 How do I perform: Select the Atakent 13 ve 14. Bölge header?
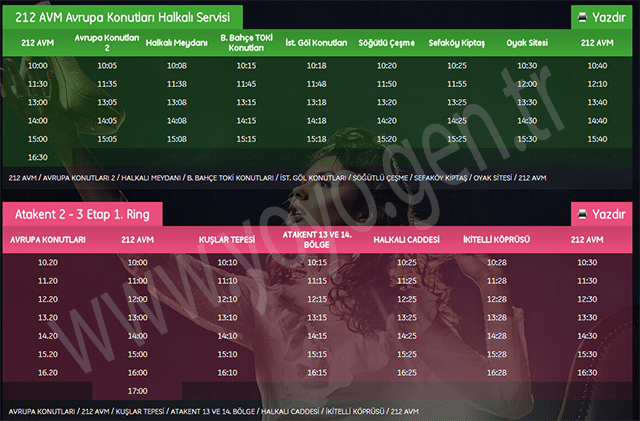(317, 240)
